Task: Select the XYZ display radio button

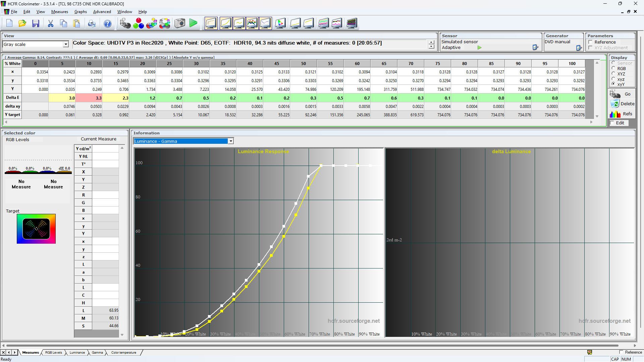Action: click(613, 74)
